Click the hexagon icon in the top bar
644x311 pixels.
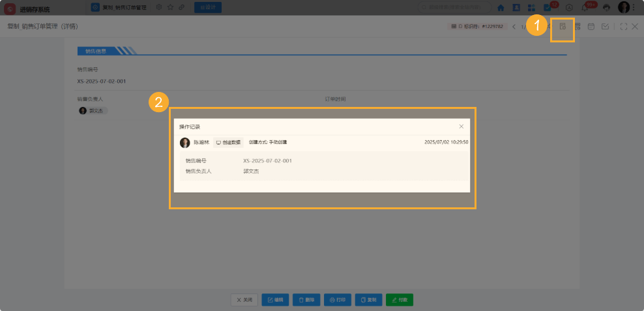pos(569,7)
